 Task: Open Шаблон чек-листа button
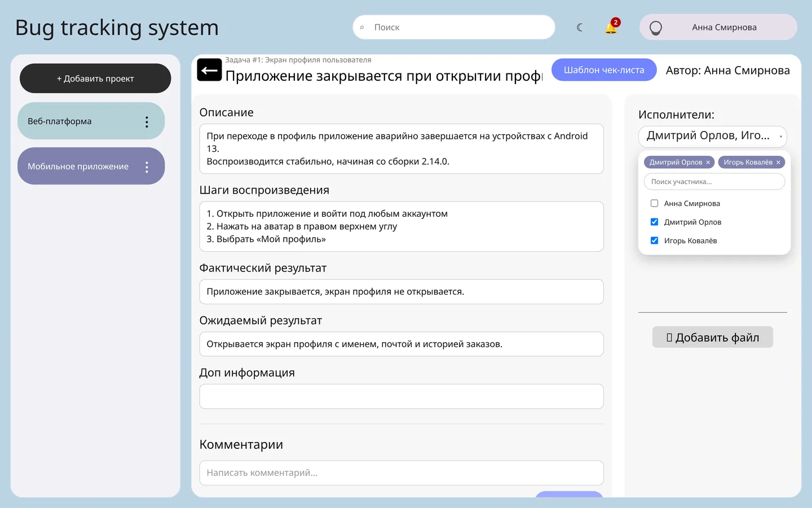click(x=604, y=70)
